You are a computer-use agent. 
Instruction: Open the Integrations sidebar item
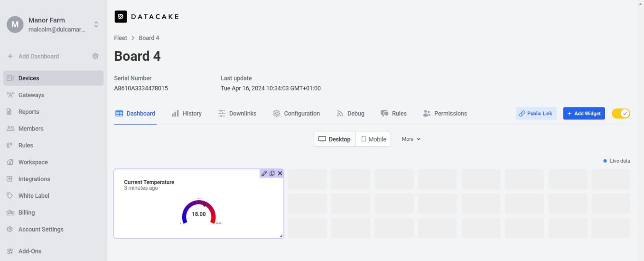click(34, 179)
